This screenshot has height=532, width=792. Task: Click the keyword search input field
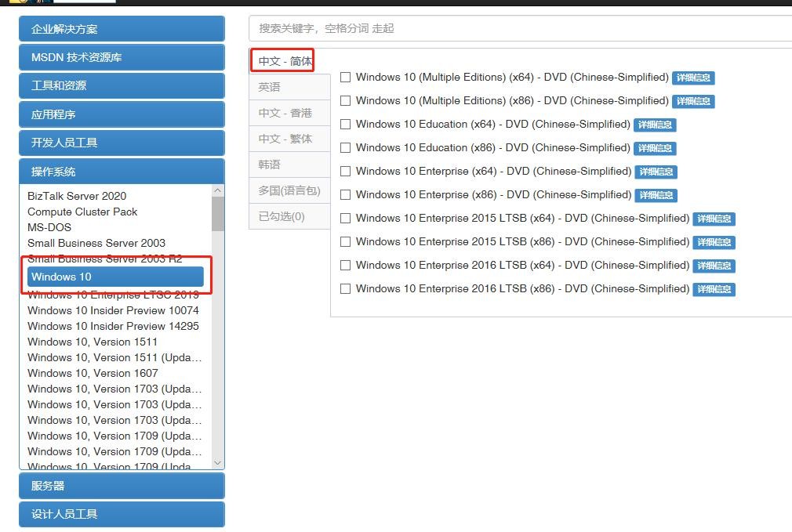(518, 28)
